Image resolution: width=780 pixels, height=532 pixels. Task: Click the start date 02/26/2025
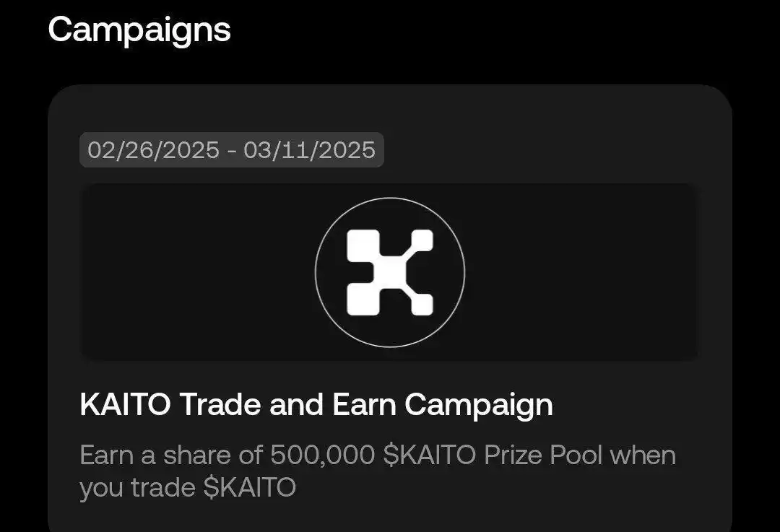click(x=153, y=149)
